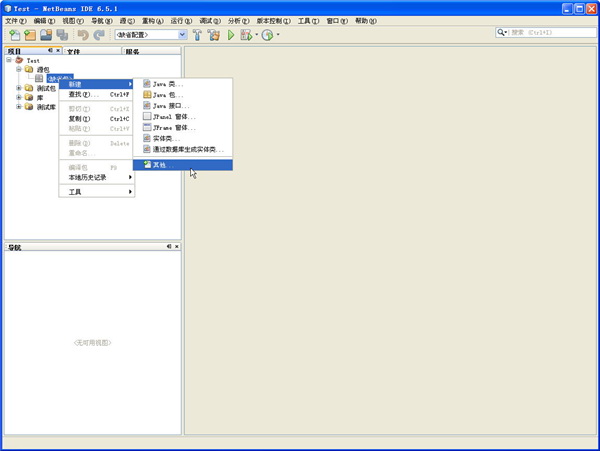Screen dimensions: 600x451
Task: Choose 其他 in the New submenu
Action: tap(183, 165)
